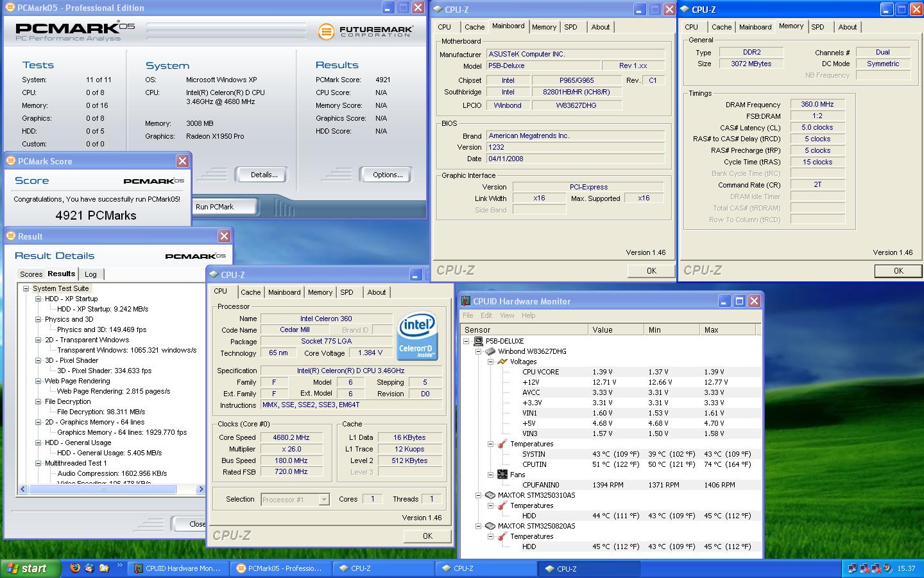Collapse the Multithreaded Test 1 node
The width and height of the screenshot is (924, 578).
click(x=38, y=463)
